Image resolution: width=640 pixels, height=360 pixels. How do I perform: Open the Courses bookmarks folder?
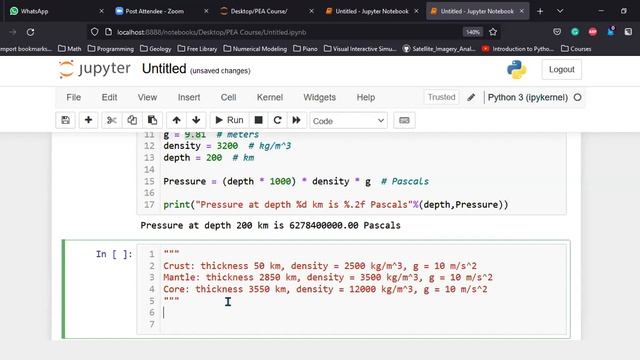[x=576, y=49]
